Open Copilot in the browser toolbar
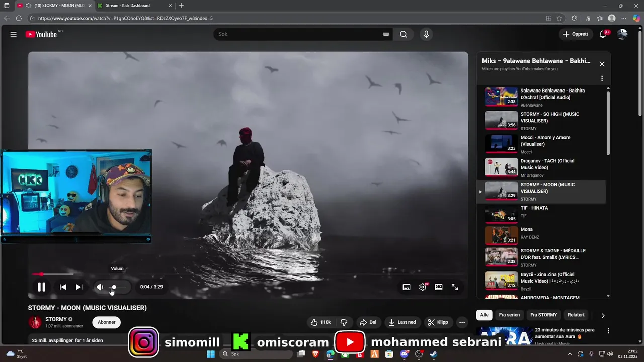The width and height of the screenshot is (644, 362). 636,18
